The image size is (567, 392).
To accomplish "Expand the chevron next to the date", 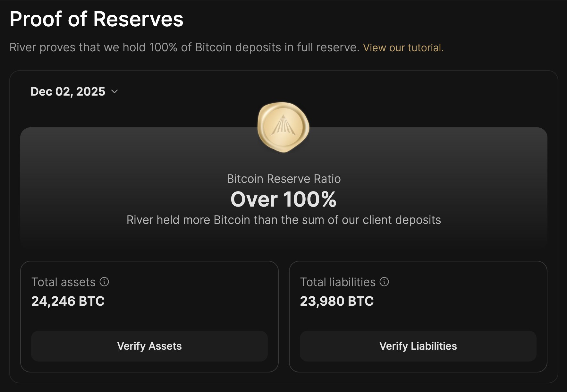I will 114,91.
